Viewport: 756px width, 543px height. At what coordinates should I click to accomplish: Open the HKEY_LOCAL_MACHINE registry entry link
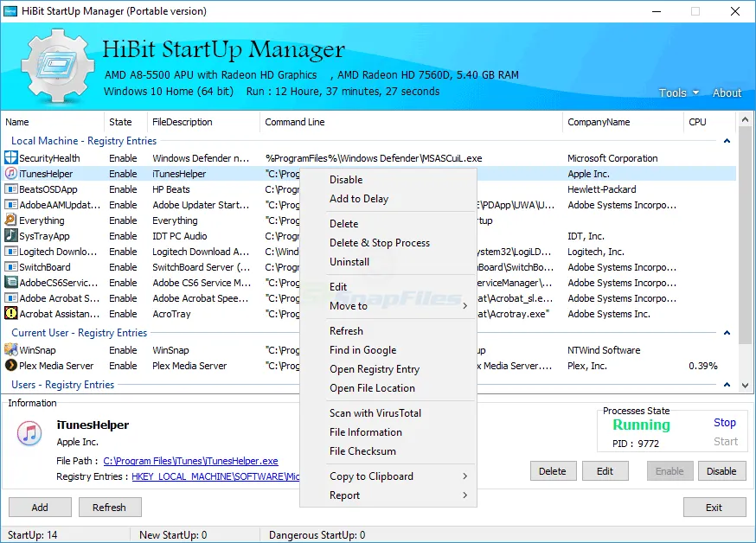point(215,476)
